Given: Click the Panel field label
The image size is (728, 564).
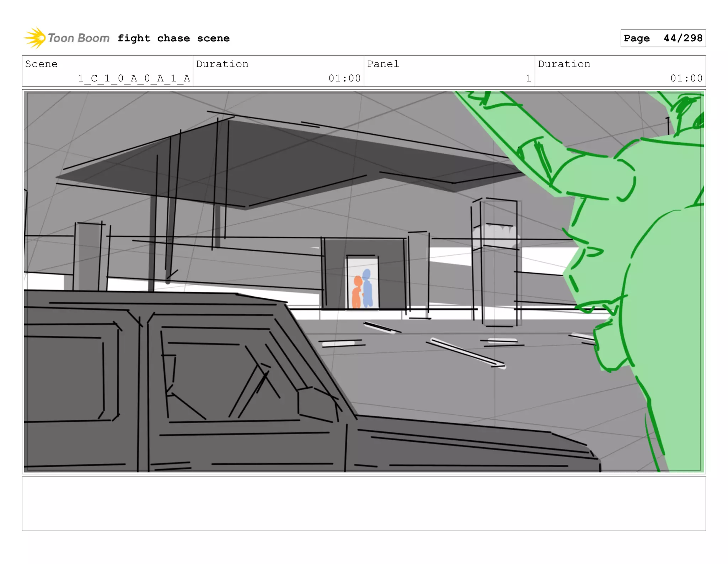Looking at the screenshot, I should pos(383,64).
